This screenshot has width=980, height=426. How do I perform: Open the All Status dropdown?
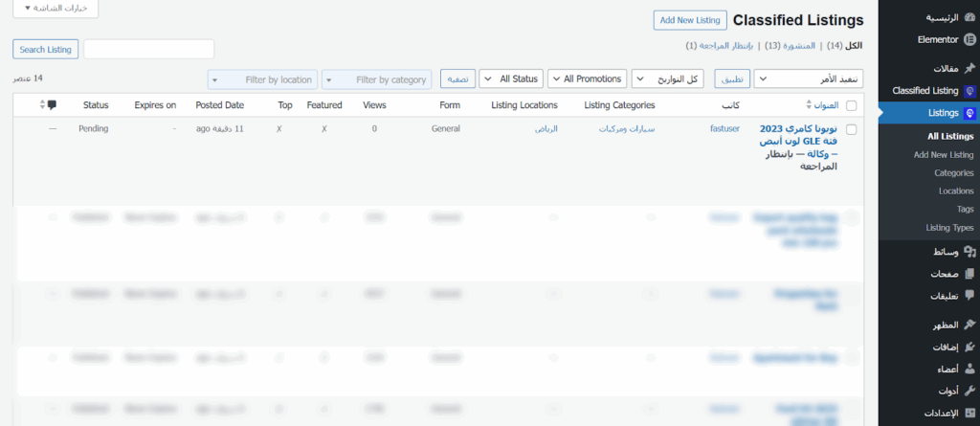coord(510,78)
